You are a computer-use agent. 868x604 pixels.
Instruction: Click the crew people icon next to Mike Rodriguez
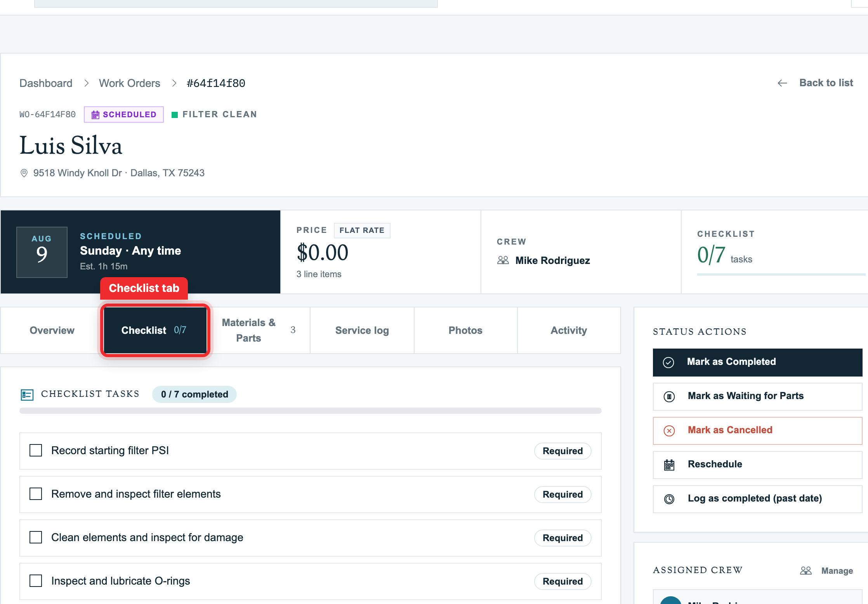pyautogui.click(x=503, y=260)
